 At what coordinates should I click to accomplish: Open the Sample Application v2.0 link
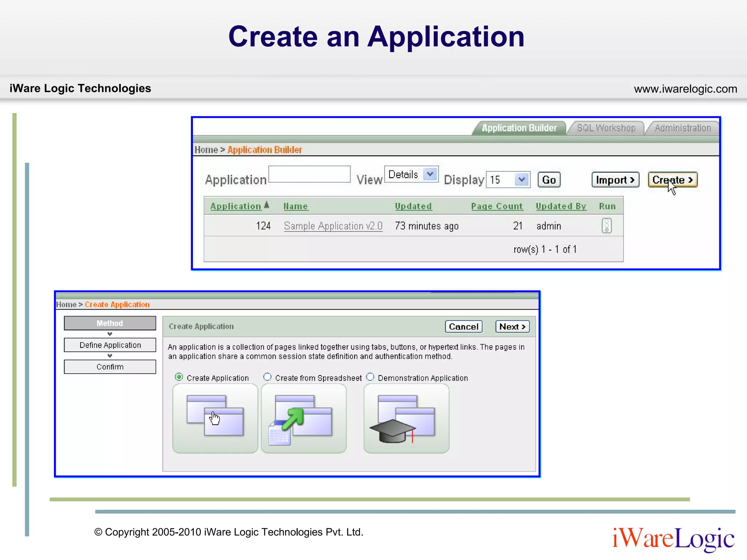[x=333, y=226]
